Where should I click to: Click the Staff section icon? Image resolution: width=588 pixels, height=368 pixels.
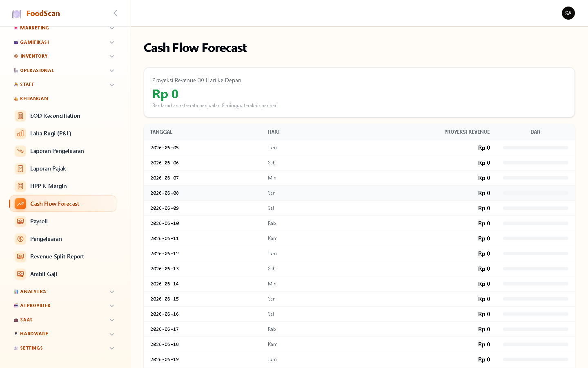[x=16, y=84]
